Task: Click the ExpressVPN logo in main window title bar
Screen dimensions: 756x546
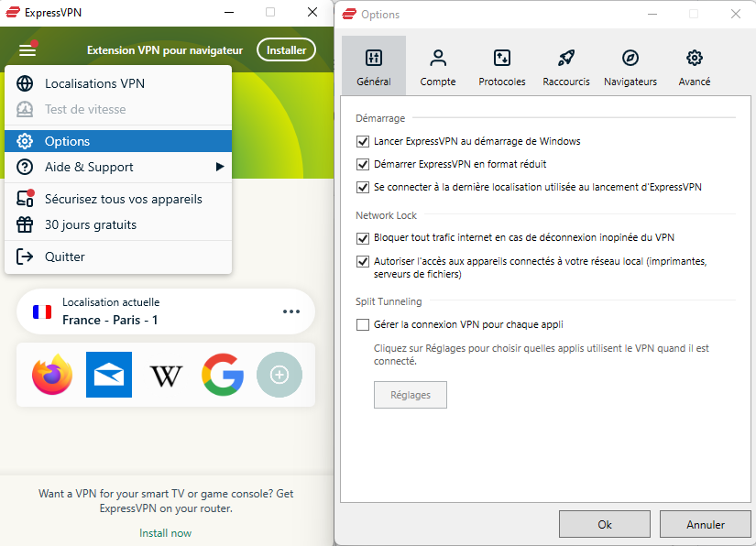Action: click(13, 12)
